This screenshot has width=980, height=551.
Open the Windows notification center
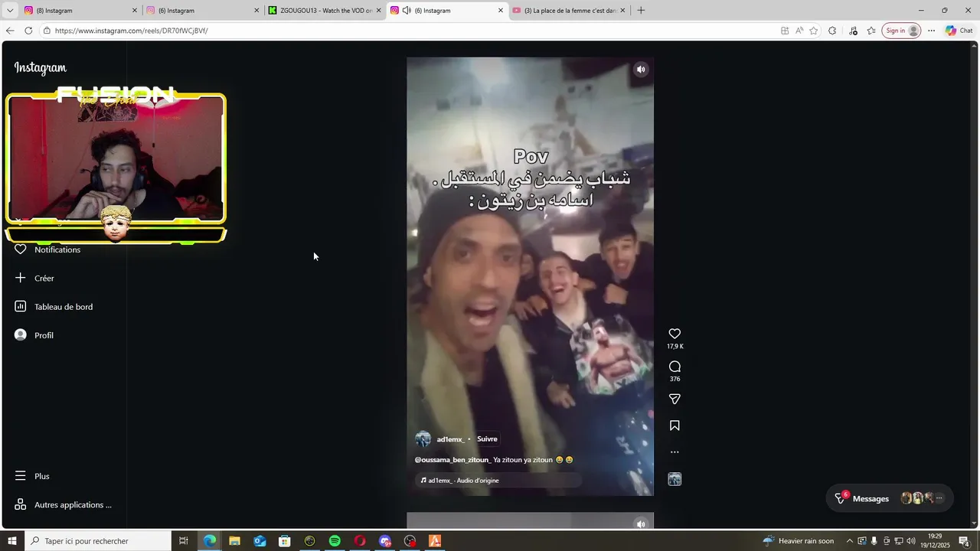tap(964, 541)
